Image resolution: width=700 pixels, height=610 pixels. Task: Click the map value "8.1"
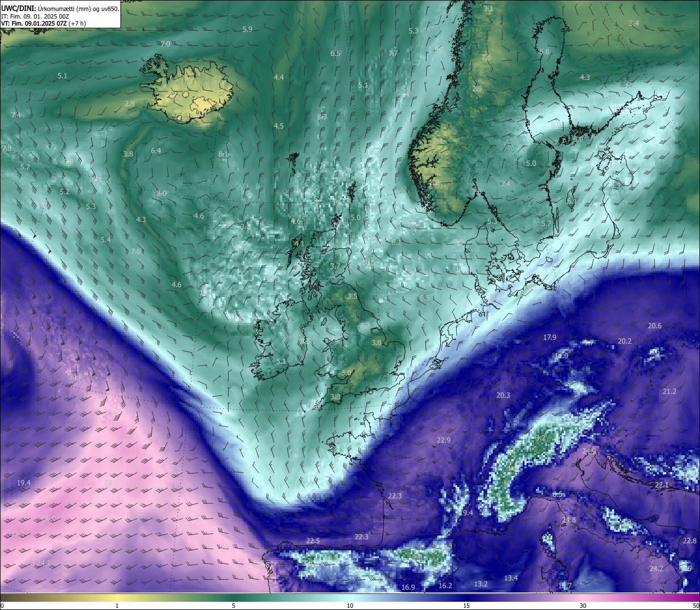click(x=223, y=155)
